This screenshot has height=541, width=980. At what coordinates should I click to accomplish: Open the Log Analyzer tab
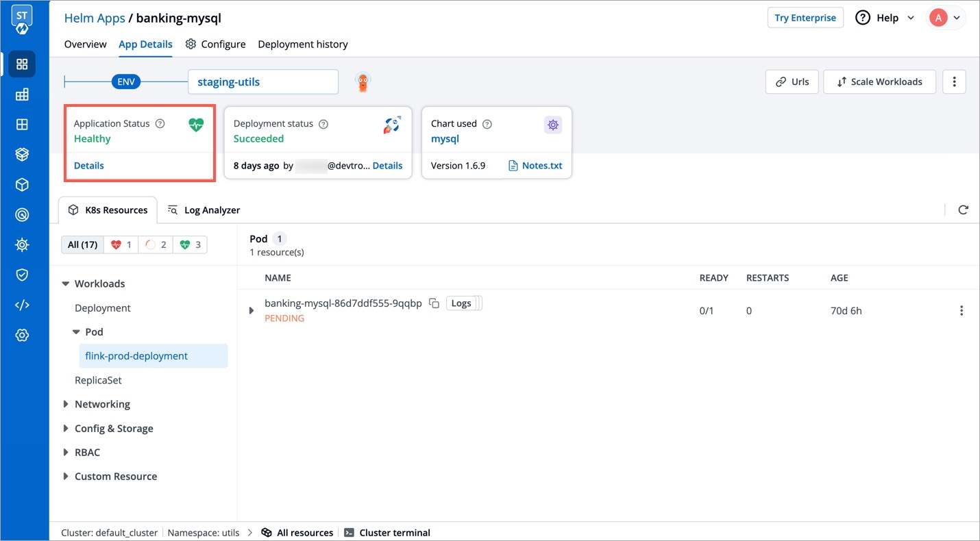coord(204,210)
